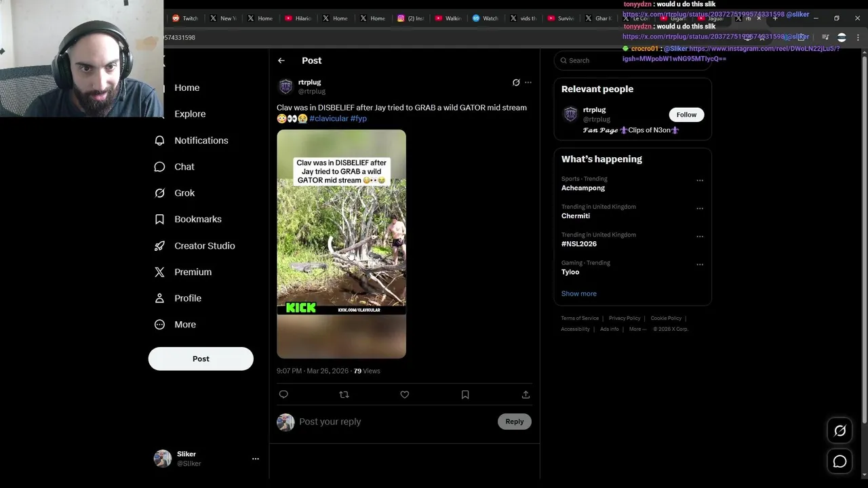Open the Profile person icon
Image resolution: width=868 pixels, height=488 pixels.
159,298
